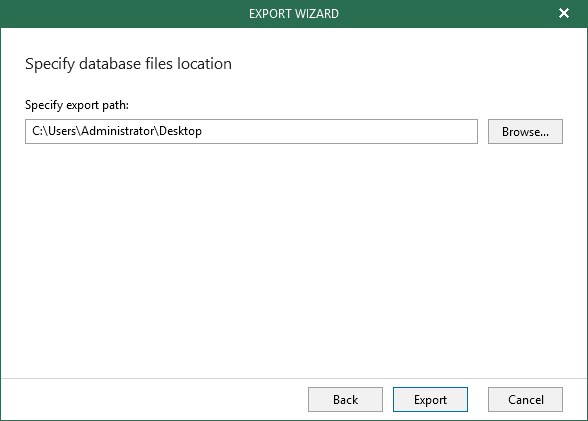Dismiss the dialog using the Cancel button
The height and width of the screenshot is (421, 588).
pos(525,400)
